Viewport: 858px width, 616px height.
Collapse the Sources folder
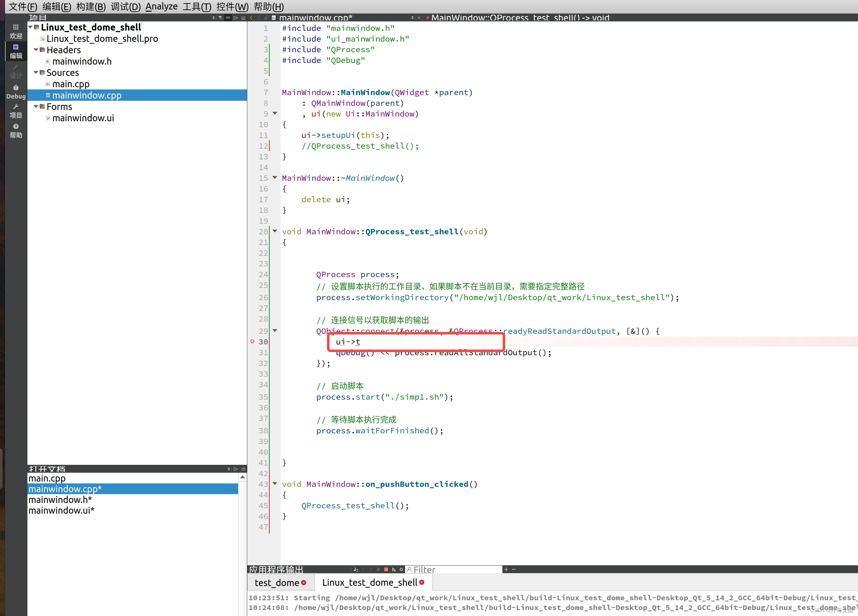(x=36, y=72)
